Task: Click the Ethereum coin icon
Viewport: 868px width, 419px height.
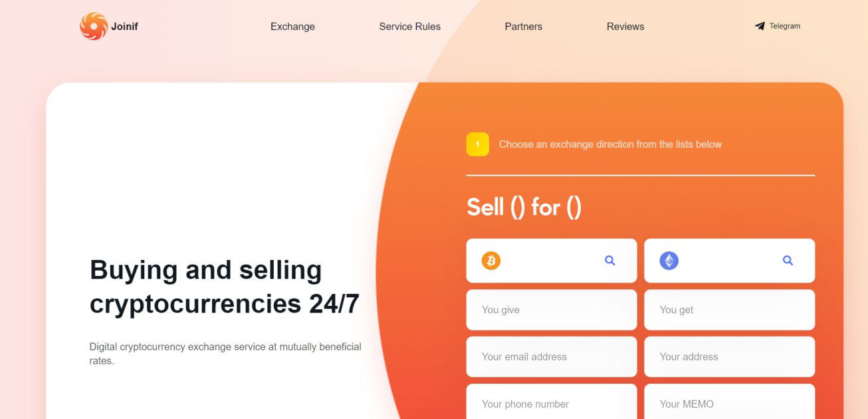Action: [x=669, y=261]
